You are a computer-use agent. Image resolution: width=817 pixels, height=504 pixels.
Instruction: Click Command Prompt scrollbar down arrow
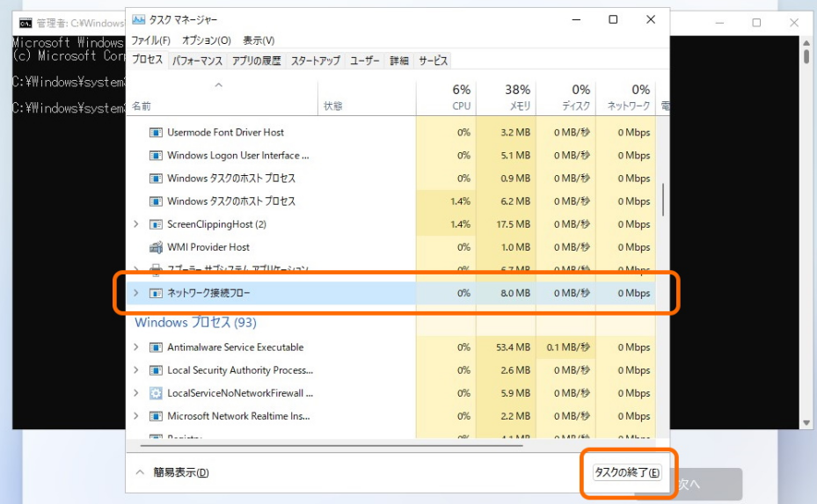[806, 423]
